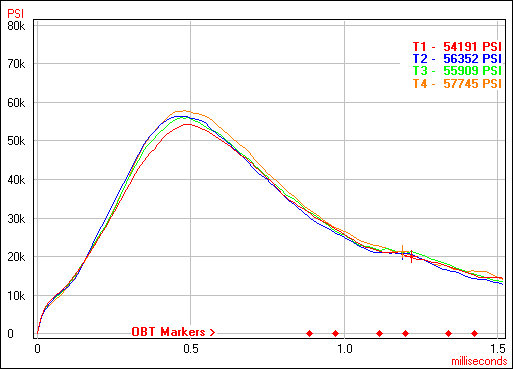The height and width of the screenshot is (369, 513).
Task: Click the red cross marker on curve
Action: click(412, 256)
